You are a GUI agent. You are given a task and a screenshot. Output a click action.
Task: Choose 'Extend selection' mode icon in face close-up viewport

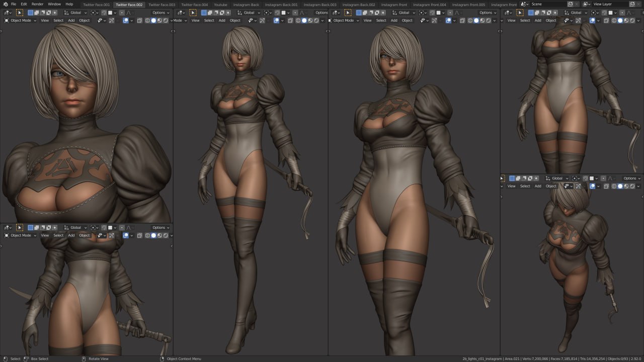coord(36,13)
